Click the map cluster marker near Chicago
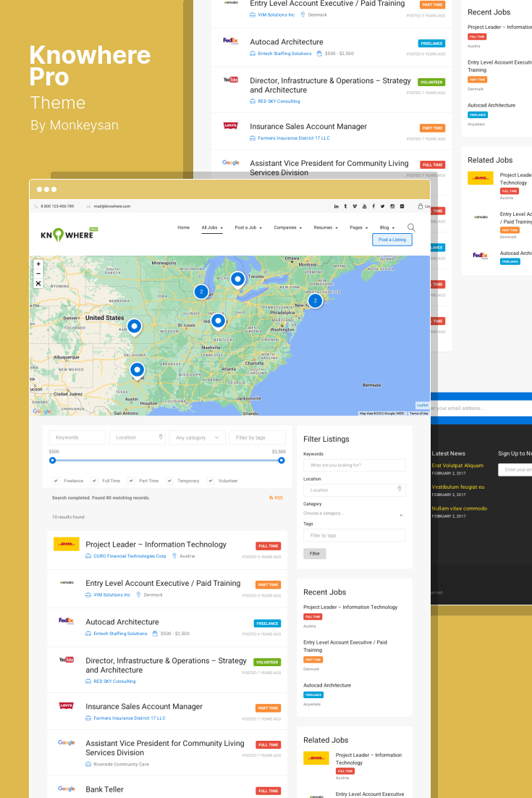The image size is (532, 798). (201, 292)
